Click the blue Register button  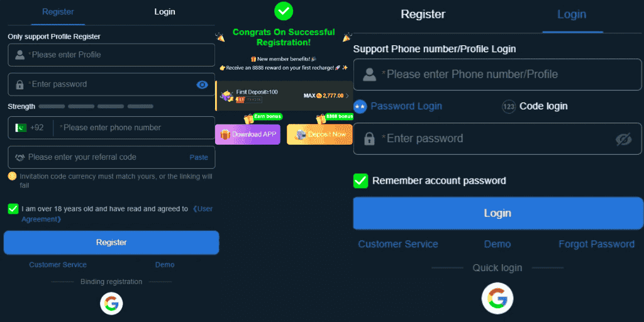(111, 242)
